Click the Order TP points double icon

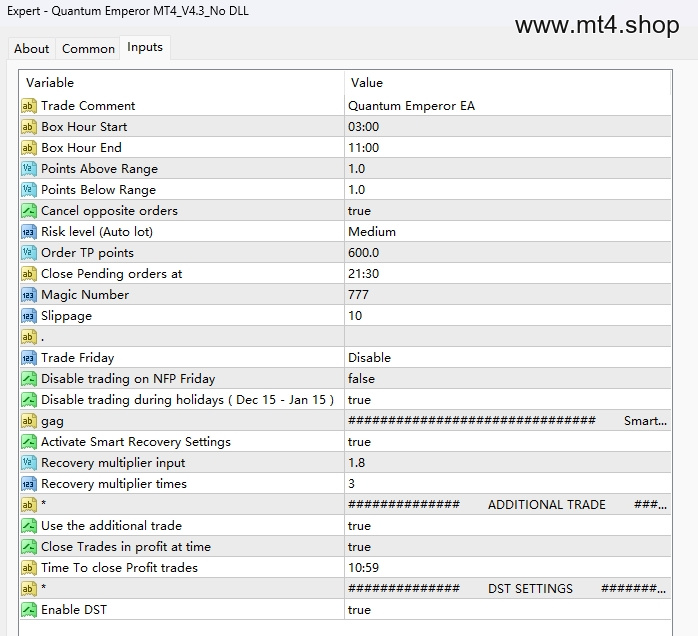click(28, 253)
